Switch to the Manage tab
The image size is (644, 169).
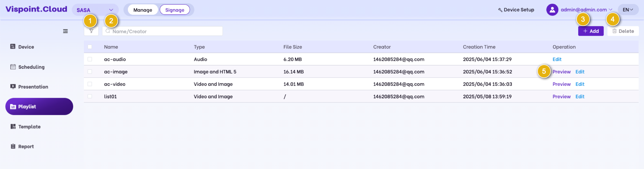coord(143,10)
